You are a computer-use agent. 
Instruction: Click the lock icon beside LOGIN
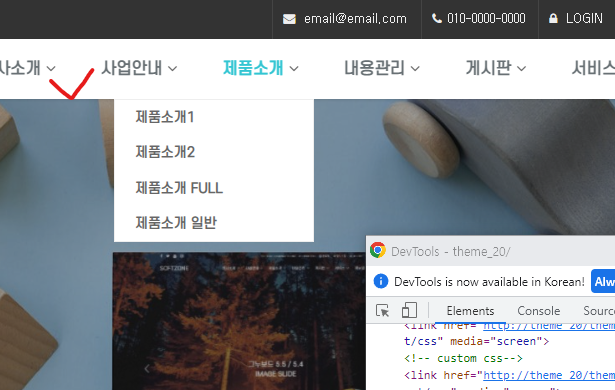point(553,18)
